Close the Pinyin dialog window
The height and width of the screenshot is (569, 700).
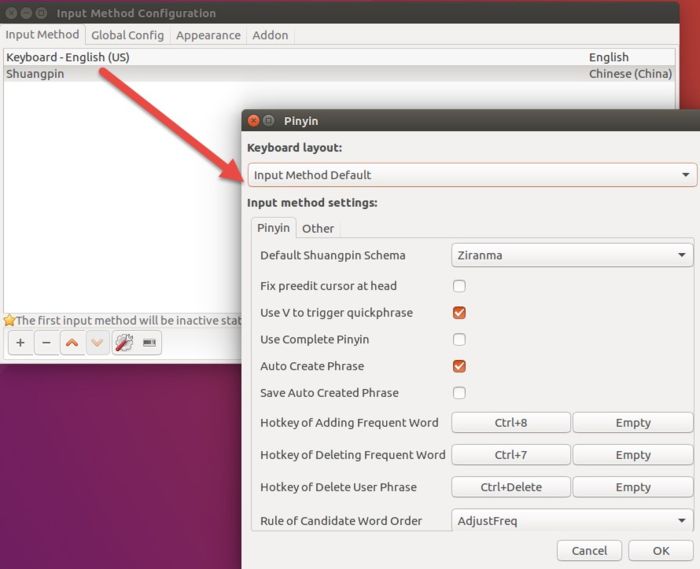coord(254,120)
